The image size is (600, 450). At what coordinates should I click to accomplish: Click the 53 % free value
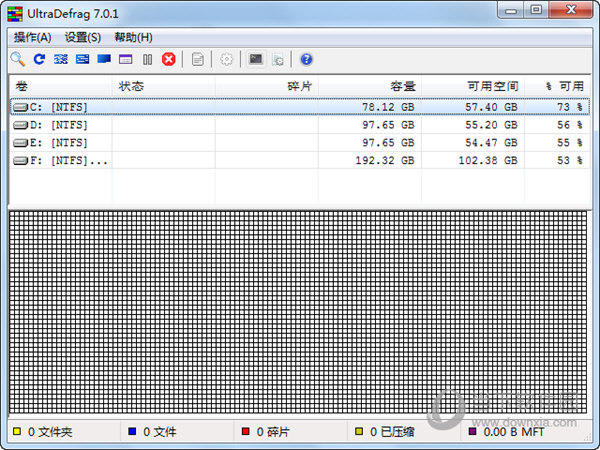pyautogui.click(x=570, y=161)
